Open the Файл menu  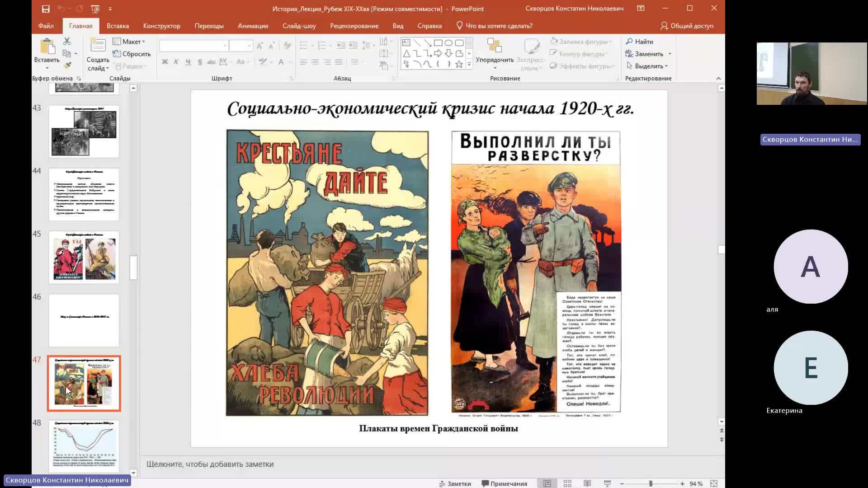point(46,26)
